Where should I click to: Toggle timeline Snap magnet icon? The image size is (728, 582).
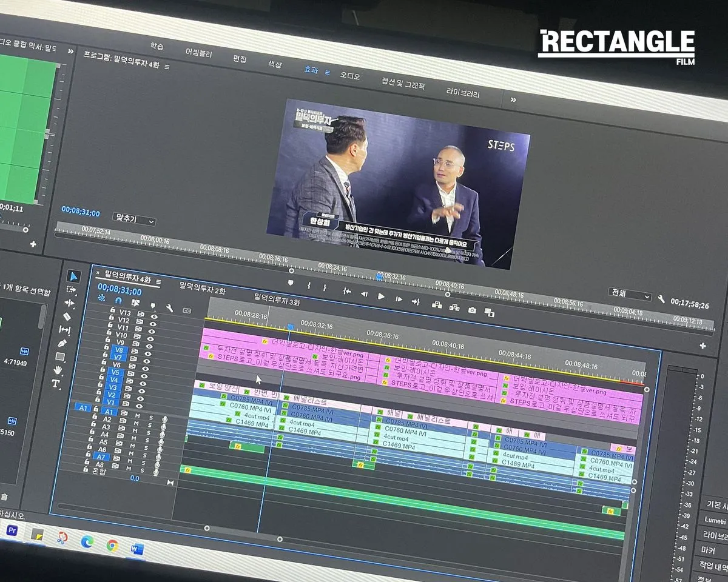(x=118, y=300)
